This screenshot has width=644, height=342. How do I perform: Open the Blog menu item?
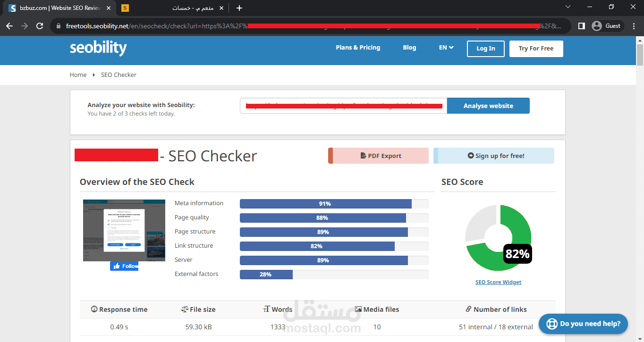tap(409, 48)
